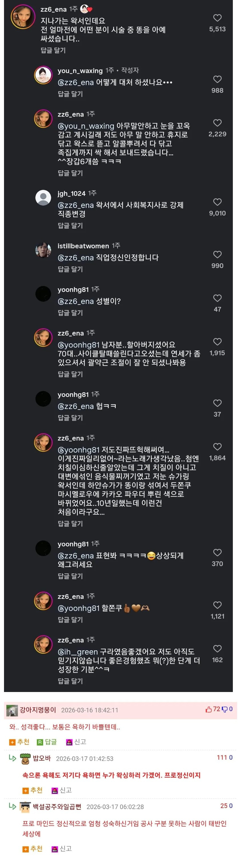Image resolution: width=240 pixels, height=868 pixels.
Task: Toggle like on yoonhg81's 성별이 comment
Action: click(217, 298)
